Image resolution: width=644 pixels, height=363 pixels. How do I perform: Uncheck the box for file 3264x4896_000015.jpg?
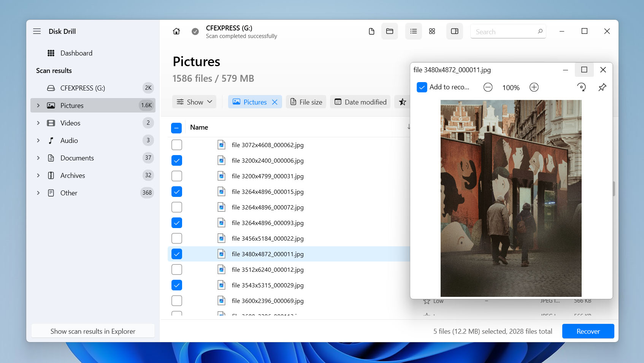(x=177, y=192)
